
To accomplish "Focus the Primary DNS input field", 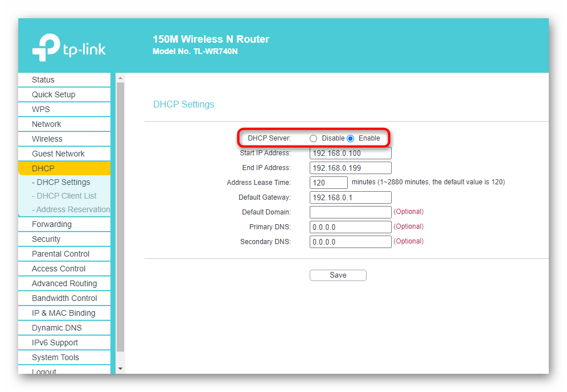I will click(350, 227).
